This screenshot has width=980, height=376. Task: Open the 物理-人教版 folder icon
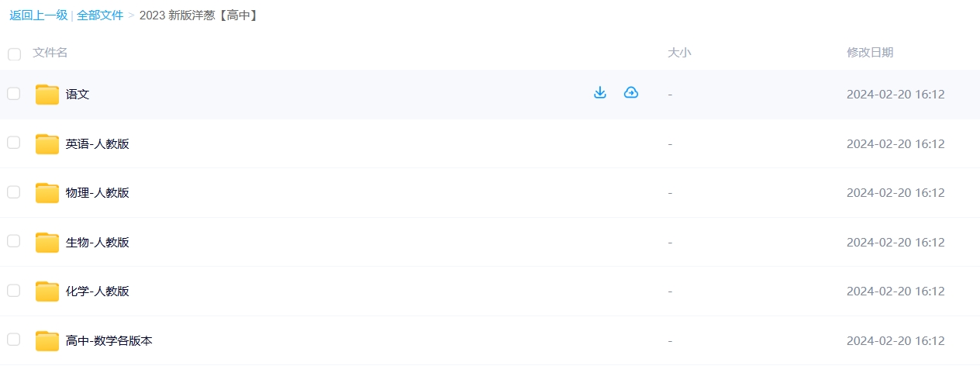pos(47,193)
